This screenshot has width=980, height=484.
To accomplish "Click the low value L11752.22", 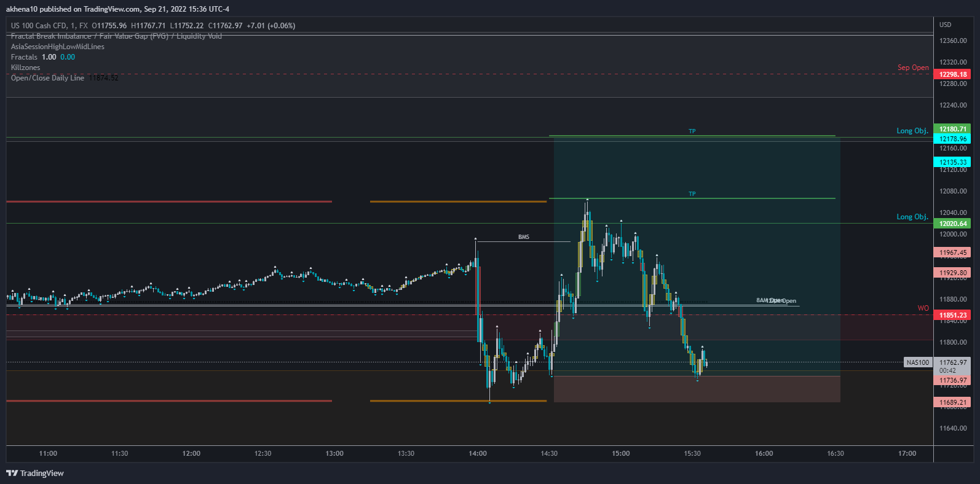I will 187,26.
